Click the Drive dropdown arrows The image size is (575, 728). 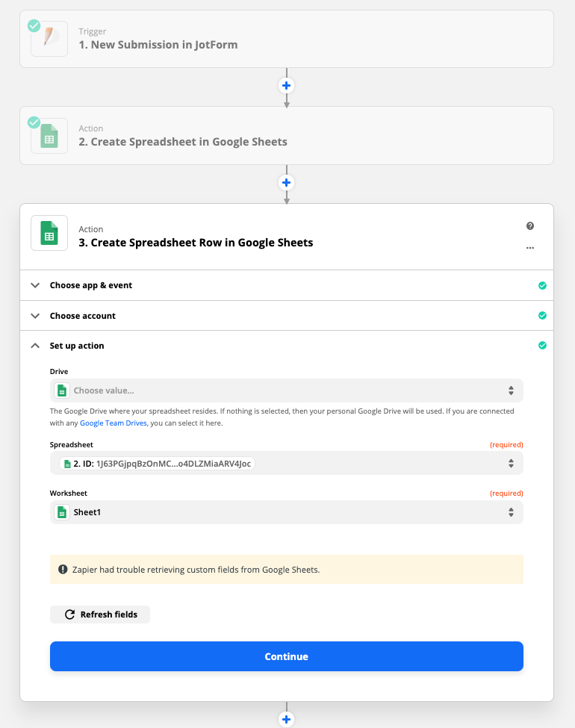coord(511,391)
